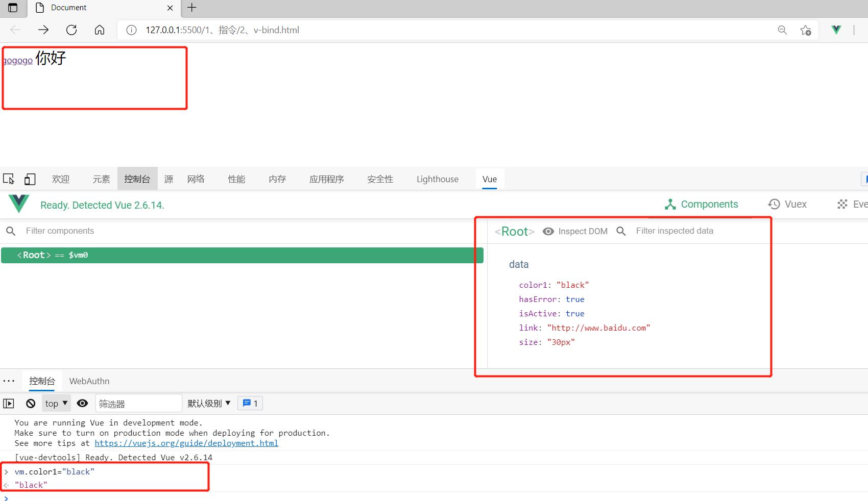The image size is (868, 501).
Task: Reload the page with refresh icon
Action: pos(71,30)
